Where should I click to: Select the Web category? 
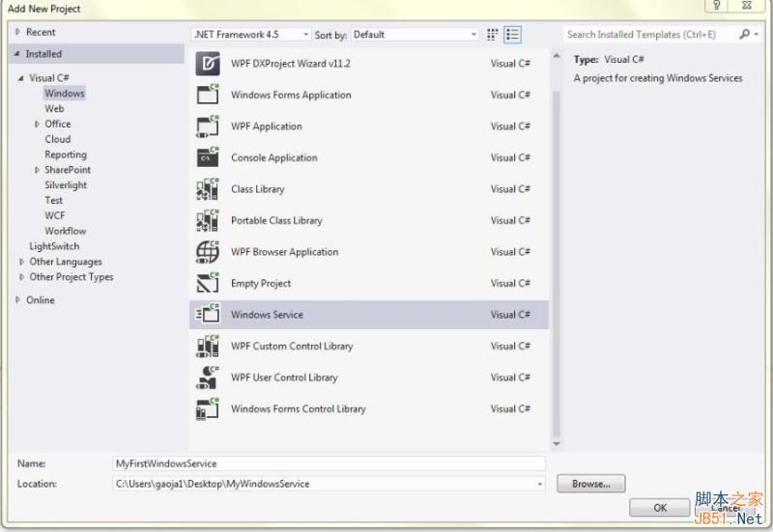click(x=54, y=108)
